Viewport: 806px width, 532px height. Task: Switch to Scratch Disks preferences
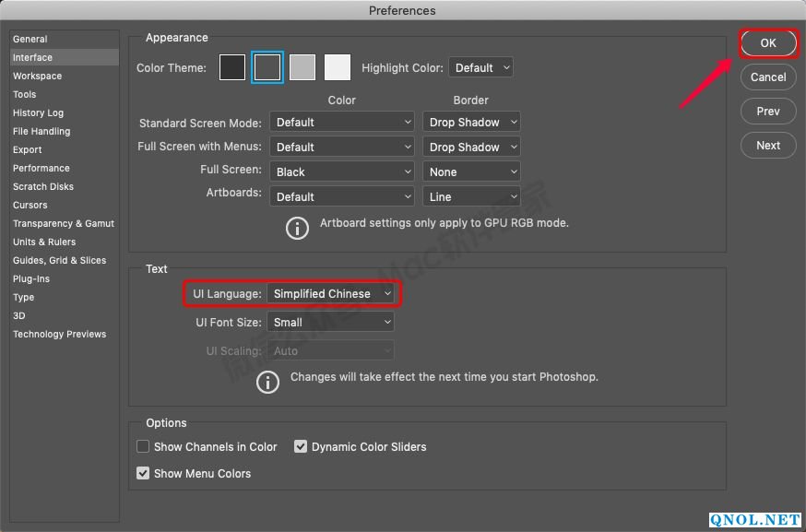tap(43, 186)
